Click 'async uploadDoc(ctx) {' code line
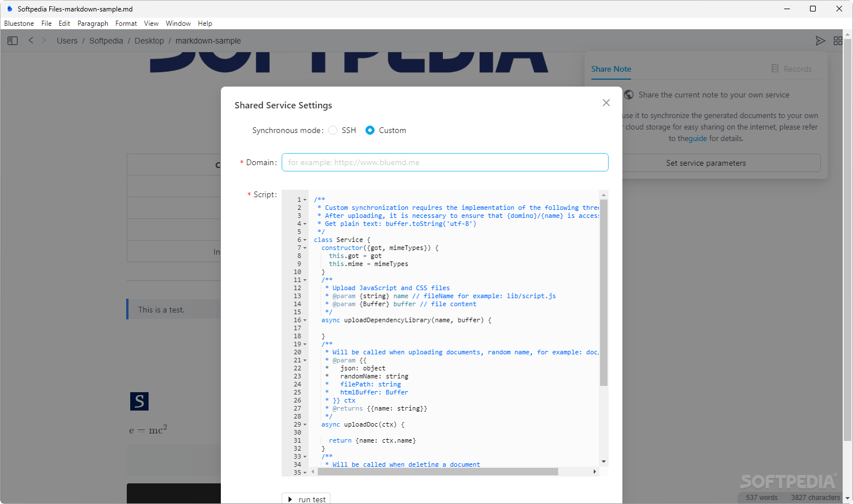Screen dimensions: 853x504 point(363,425)
